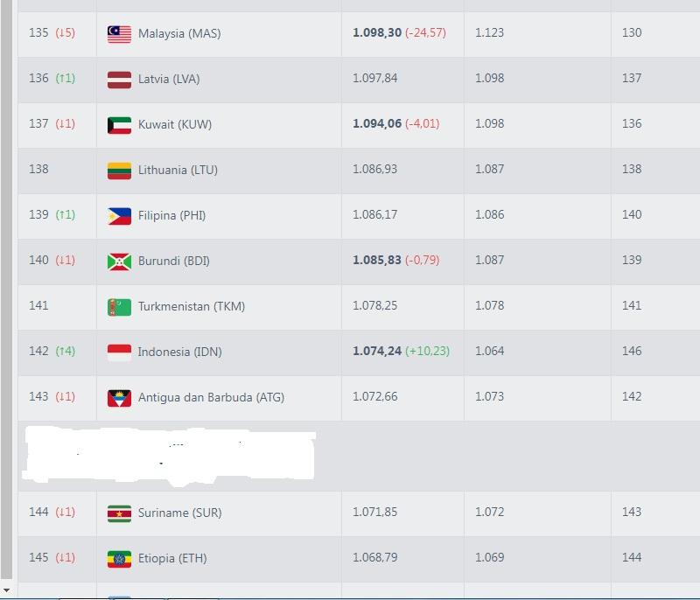Click the Indonesia flag icon
Screen dimensions: 700x600
coord(119,352)
